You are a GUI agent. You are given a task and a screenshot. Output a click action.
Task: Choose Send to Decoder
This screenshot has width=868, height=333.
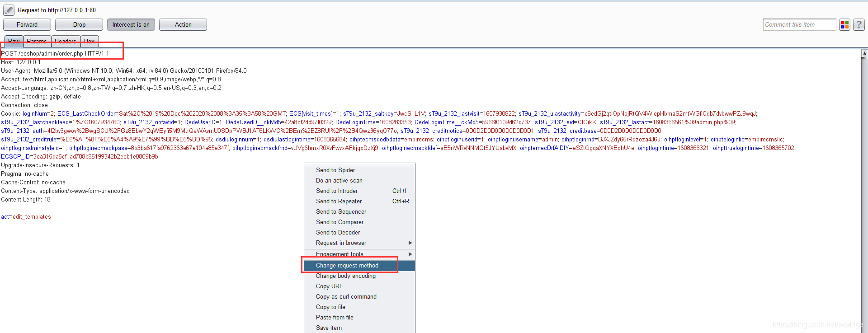[359, 232]
